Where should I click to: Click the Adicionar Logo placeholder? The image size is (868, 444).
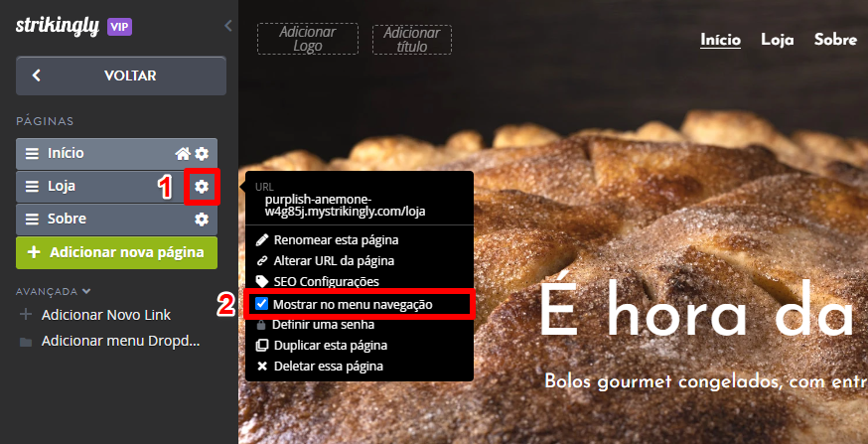308,39
